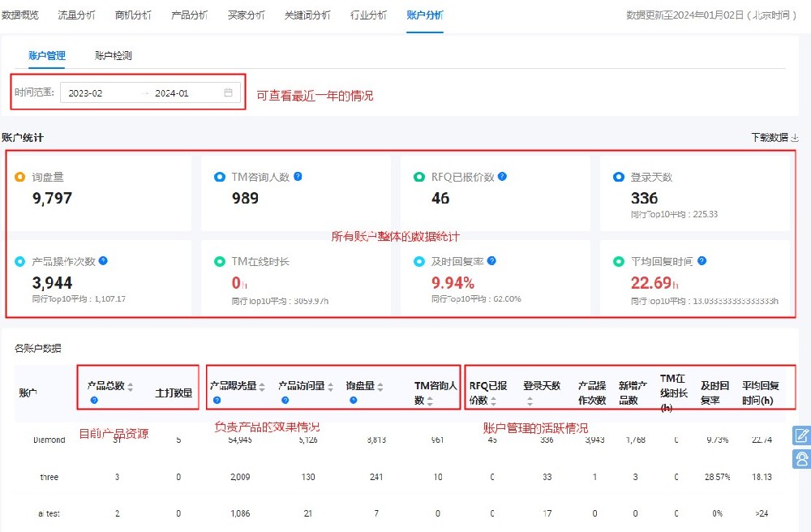Click help icon beside 及时回复率 metric

point(493,261)
